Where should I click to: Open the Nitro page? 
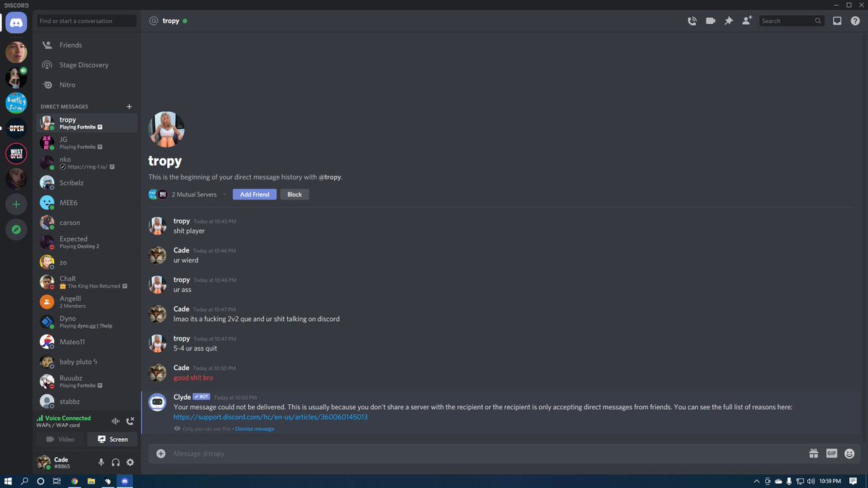point(87,85)
